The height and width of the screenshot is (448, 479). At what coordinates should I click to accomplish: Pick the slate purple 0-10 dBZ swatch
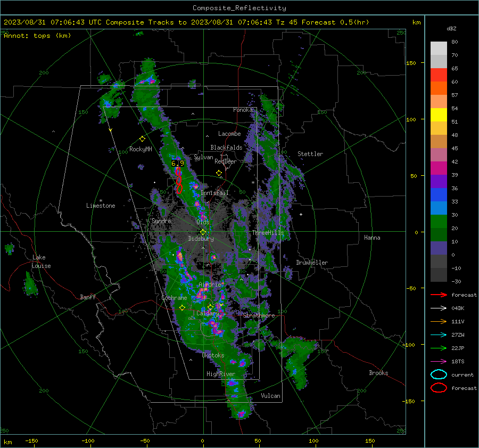click(x=439, y=248)
